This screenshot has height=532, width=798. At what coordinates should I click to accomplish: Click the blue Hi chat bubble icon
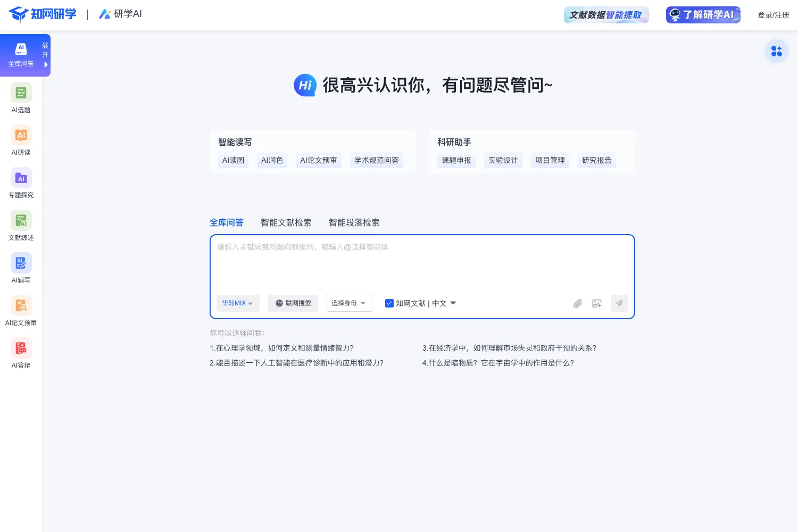pyautogui.click(x=305, y=85)
